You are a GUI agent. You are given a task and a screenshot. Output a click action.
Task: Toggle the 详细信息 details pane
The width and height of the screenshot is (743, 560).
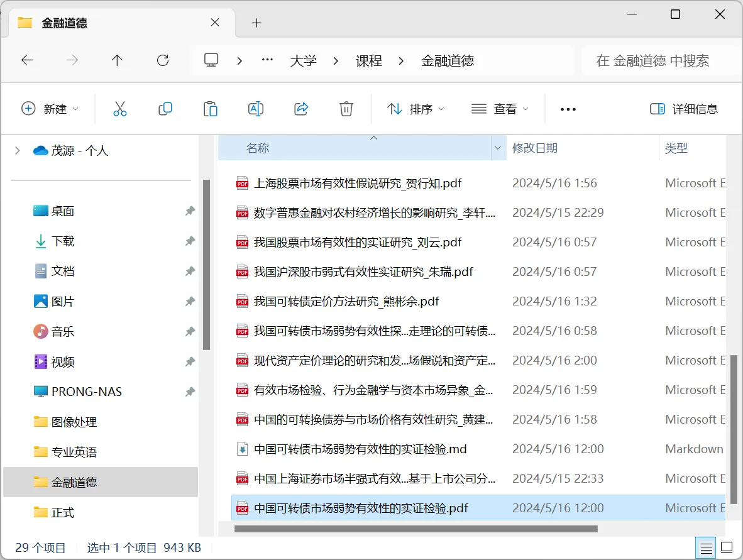pos(684,109)
